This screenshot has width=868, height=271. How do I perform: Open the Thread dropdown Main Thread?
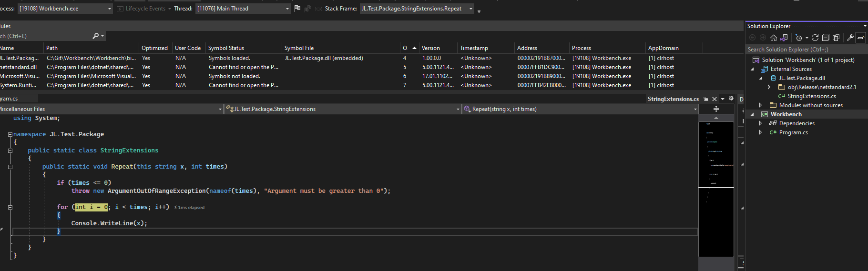[243, 9]
